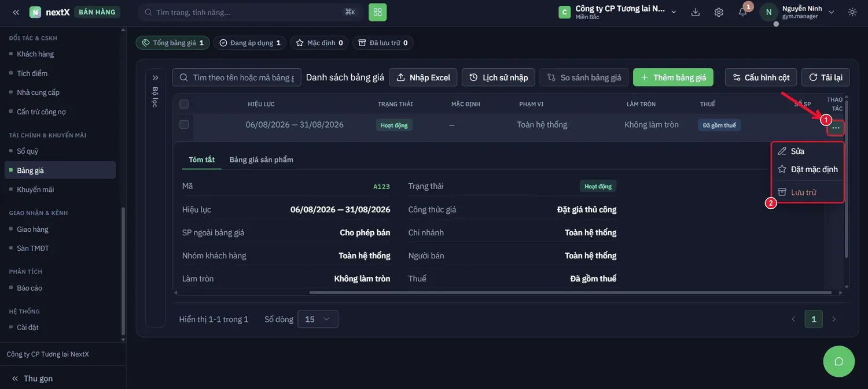Choose Sửa from the context menu
This screenshot has width=868, height=389.
coord(808,151)
